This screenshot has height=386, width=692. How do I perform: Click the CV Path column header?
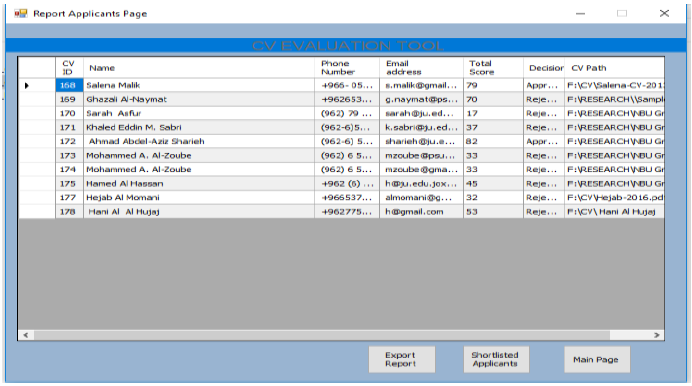(x=614, y=68)
